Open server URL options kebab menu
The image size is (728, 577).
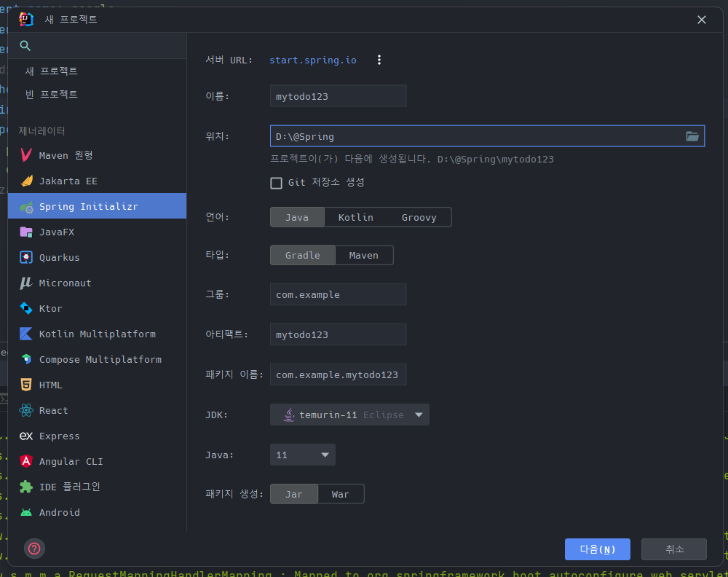click(x=379, y=60)
